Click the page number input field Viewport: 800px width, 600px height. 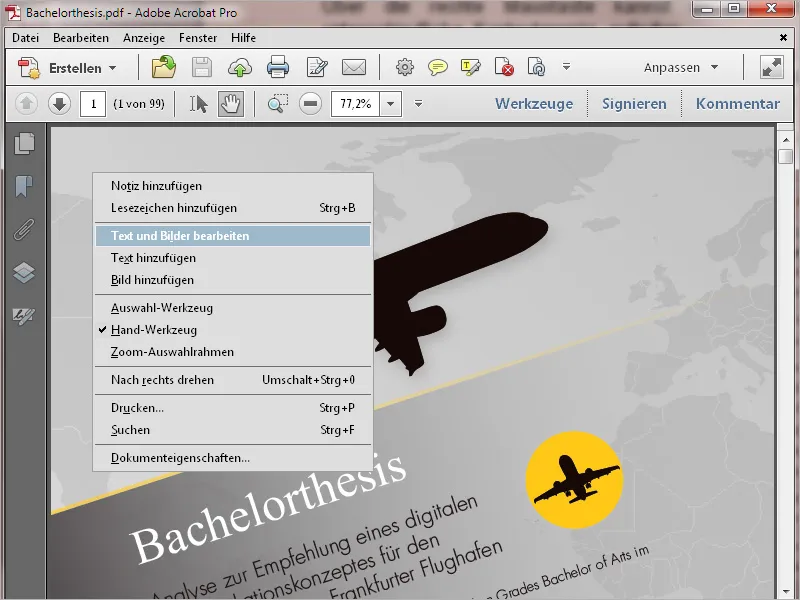coord(93,104)
